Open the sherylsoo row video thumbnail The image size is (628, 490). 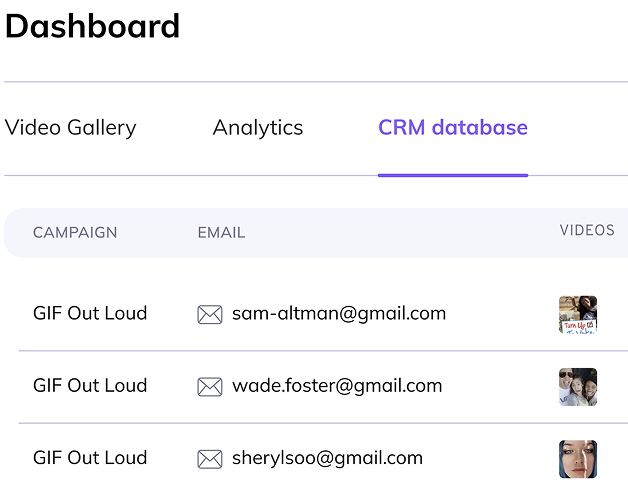(x=578, y=459)
